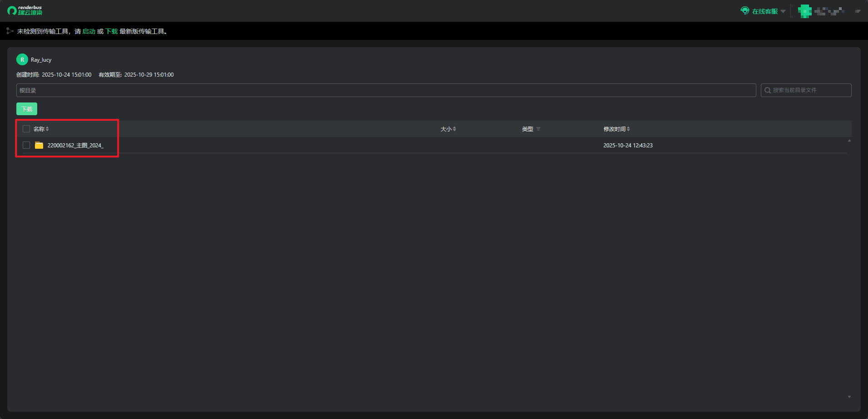
Task: Click the filter icon beside 类型 column
Action: point(538,129)
